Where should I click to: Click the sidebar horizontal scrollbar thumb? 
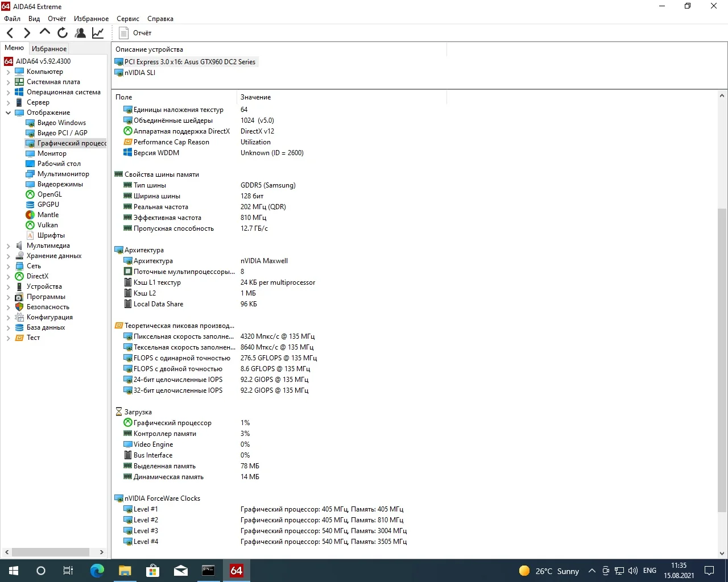click(51, 552)
